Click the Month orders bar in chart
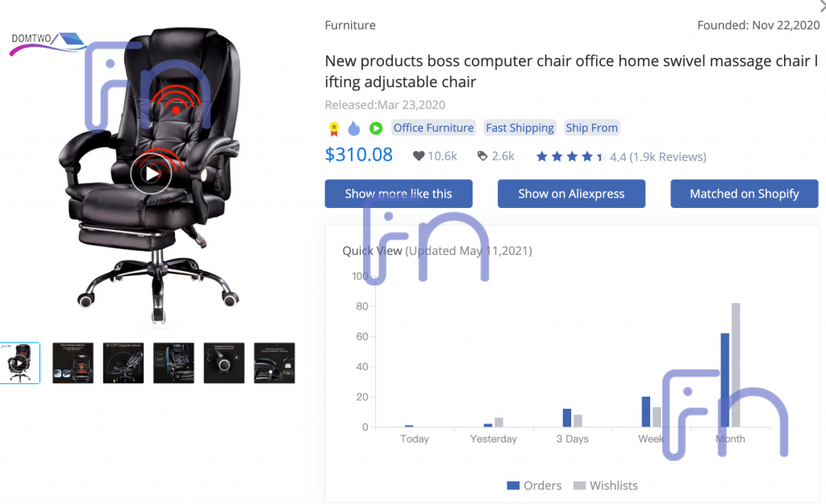The height and width of the screenshot is (504, 826). 725,380
